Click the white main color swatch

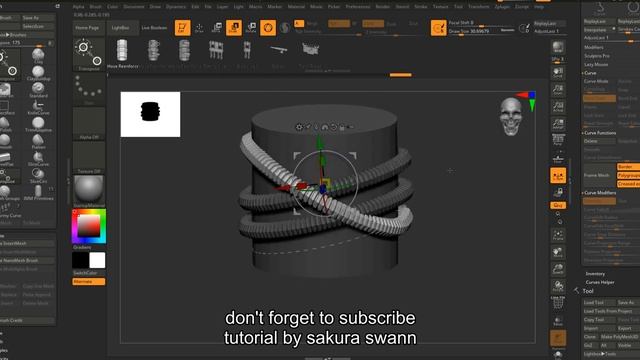point(97,260)
